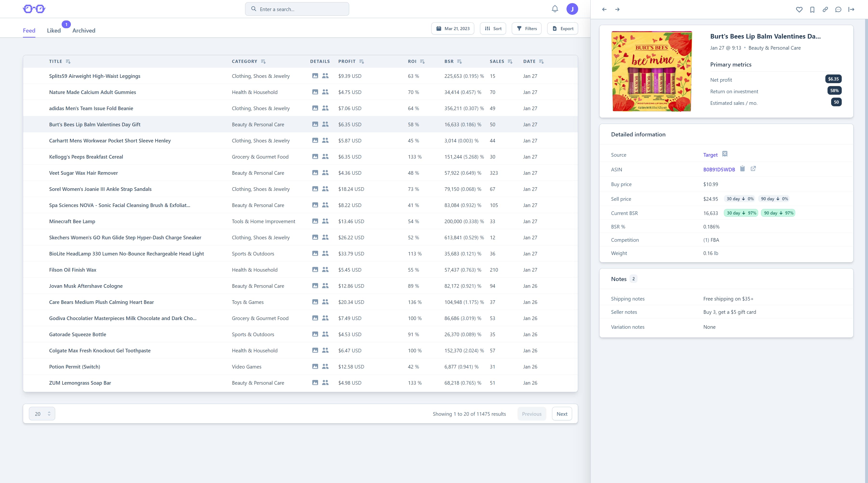Click the glasses logo icon
Image resolution: width=868 pixels, height=483 pixels.
[x=34, y=9]
